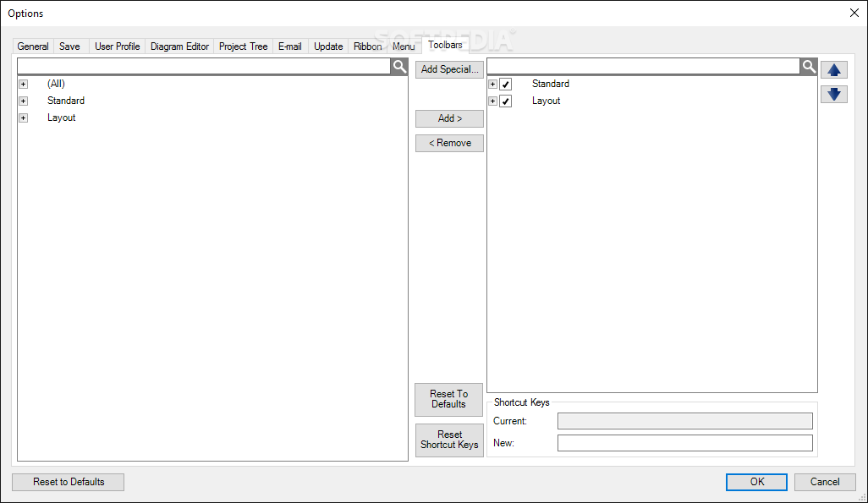868x503 pixels.
Task: Click the Cancel button
Action: point(825,482)
